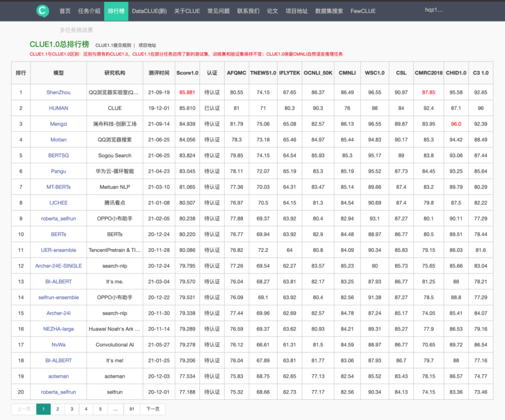This screenshot has width=505, height=420.
Task: Click the Sogou Search institution cell
Action: pyautogui.click(x=115, y=156)
